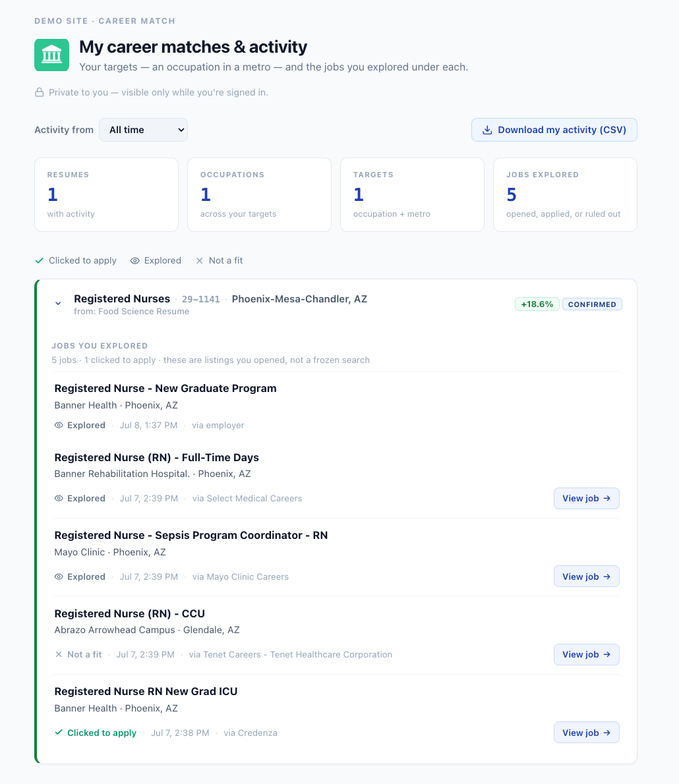Viewport: 679px width, 784px height.
Task: Click "via Credenza" source text
Action: pyautogui.click(x=251, y=733)
